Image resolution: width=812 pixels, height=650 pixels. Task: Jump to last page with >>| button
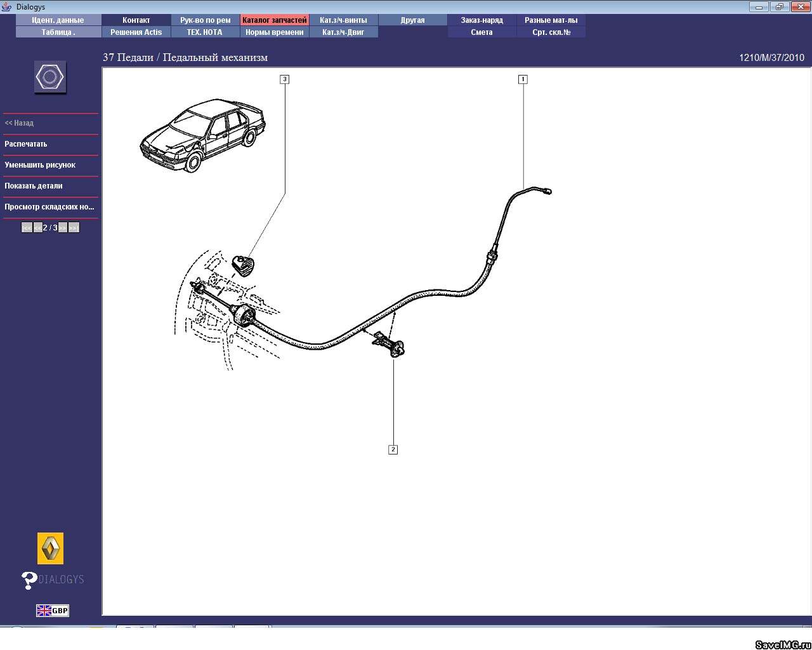coord(74,228)
